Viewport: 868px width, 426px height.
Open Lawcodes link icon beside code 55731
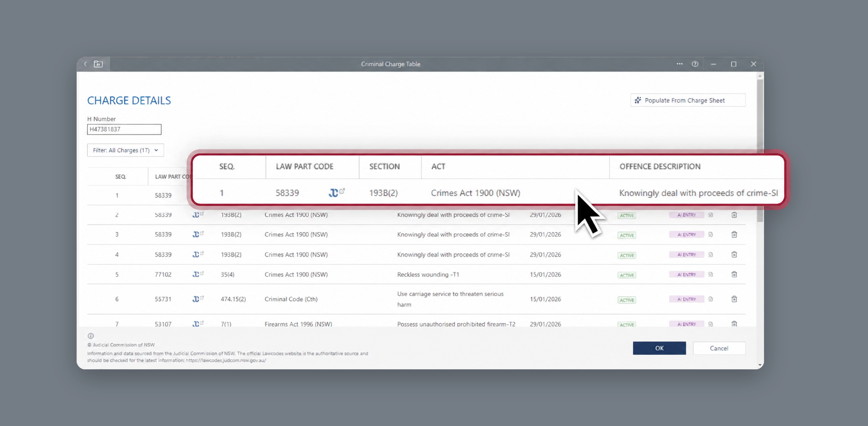coord(198,299)
